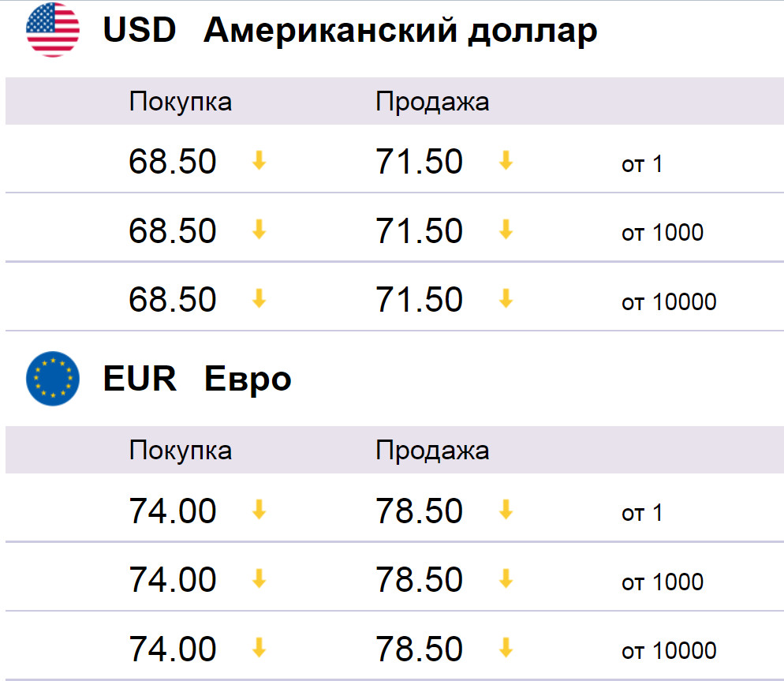Screen dimensions: 784x681
Task: Click the down arrow beside EUR sell rate from 1
Action: (x=506, y=511)
